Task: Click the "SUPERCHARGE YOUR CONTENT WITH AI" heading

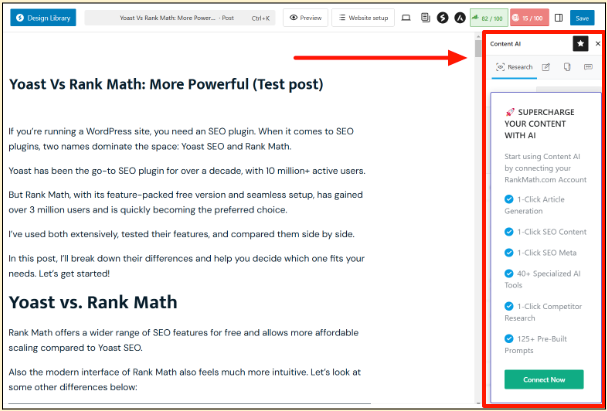Action: [540, 124]
